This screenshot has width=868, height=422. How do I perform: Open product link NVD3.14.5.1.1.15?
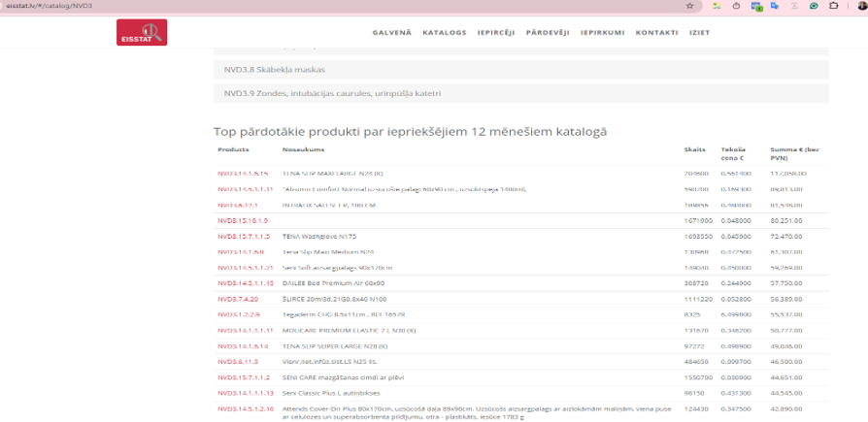pos(246,283)
